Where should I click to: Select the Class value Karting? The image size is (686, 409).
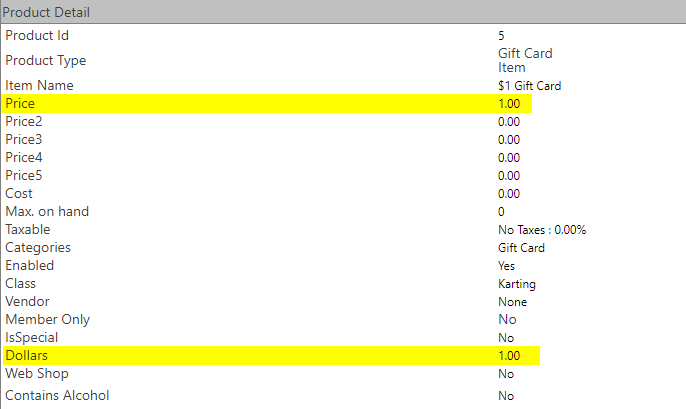[517, 284]
